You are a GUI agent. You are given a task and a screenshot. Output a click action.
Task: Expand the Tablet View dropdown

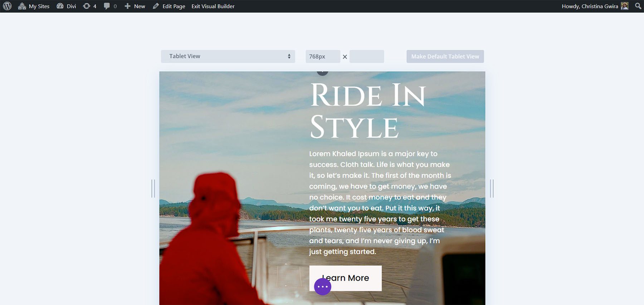(228, 56)
